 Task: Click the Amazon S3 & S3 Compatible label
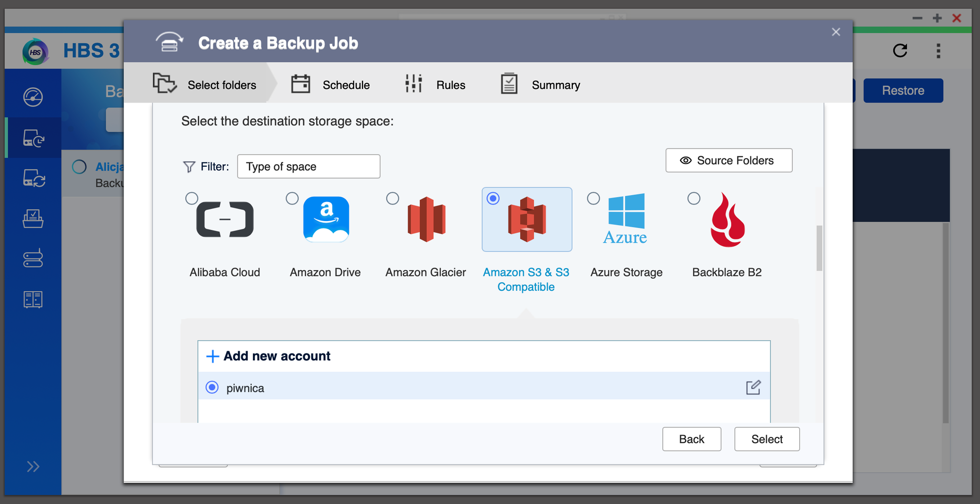526,279
